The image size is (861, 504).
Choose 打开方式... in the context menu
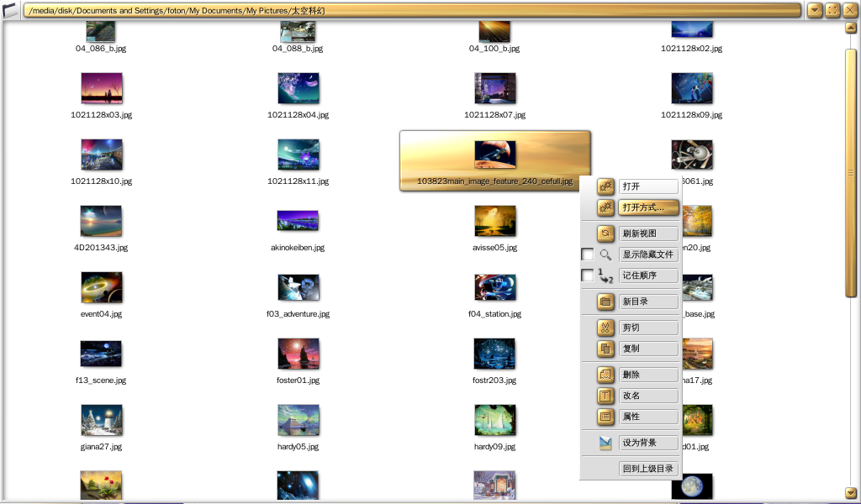[x=648, y=207]
